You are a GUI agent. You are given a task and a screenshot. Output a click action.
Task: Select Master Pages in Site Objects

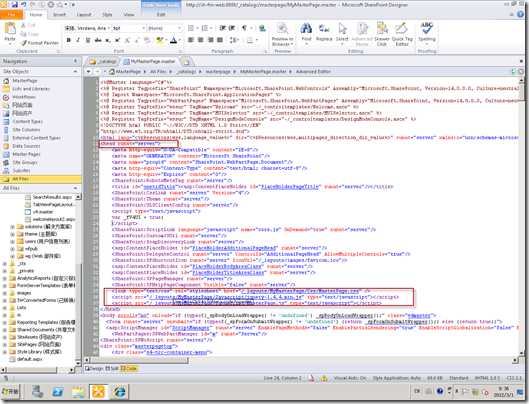[x=26, y=154]
